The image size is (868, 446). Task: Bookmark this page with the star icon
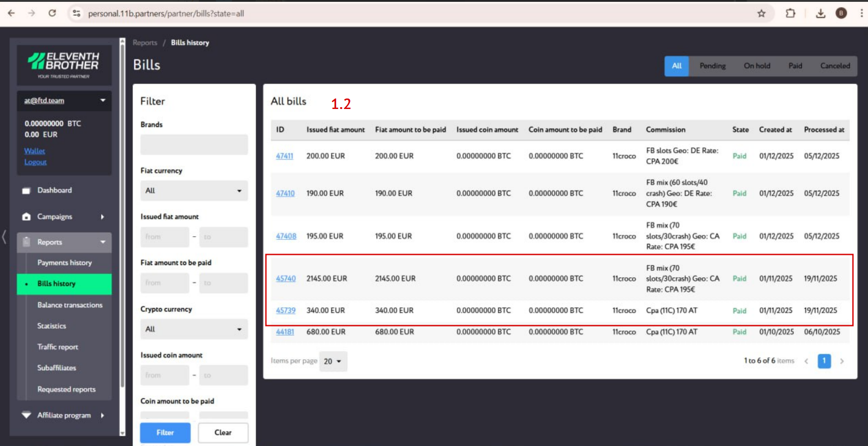[761, 13]
